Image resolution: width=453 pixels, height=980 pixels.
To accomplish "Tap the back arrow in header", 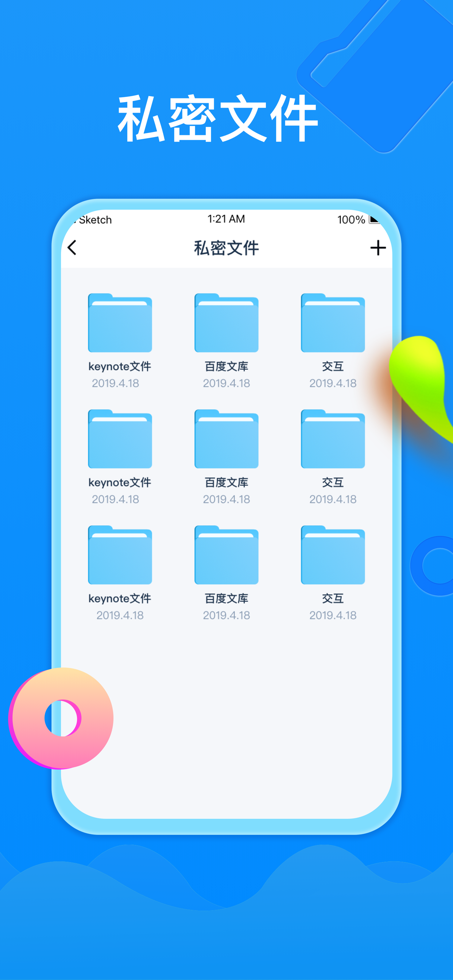I will click(71, 248).
